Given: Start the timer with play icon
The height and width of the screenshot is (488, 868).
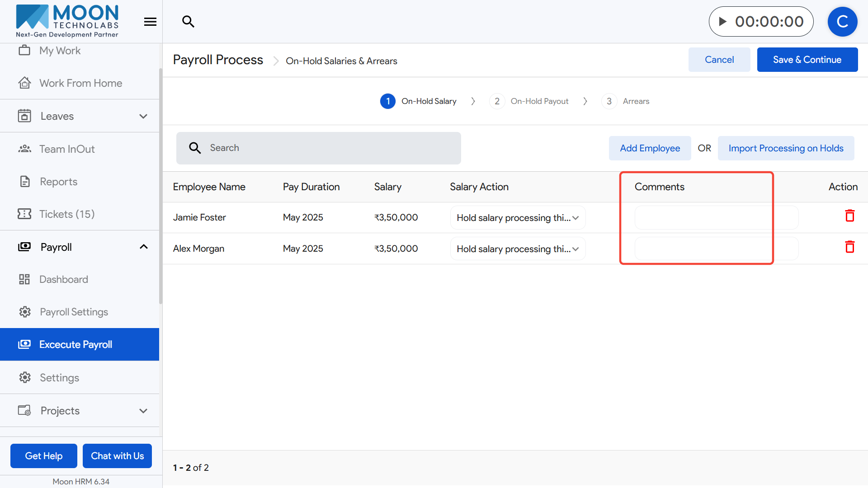Looking at the screenshot, I should pyautogui.click(x=723, y=22).
